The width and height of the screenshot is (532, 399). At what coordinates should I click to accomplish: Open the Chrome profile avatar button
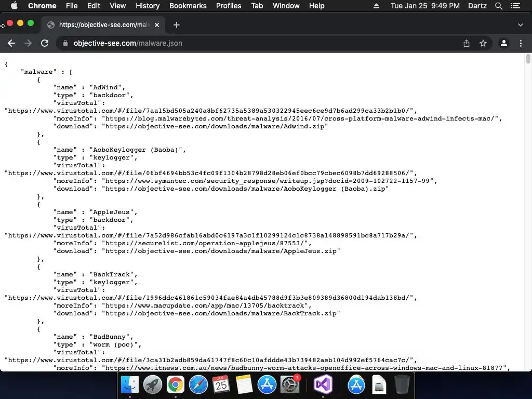[x=504, y=43]
